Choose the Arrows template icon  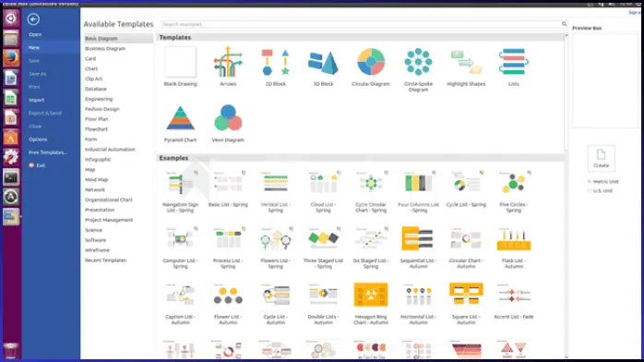point(228,62)
